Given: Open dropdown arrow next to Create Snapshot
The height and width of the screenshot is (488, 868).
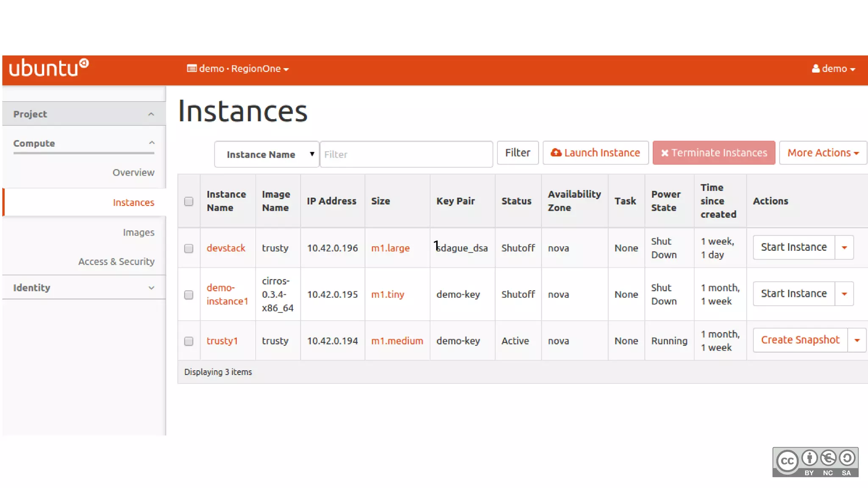Looking at the screenshot, I should pyautogui.click(x=857, y=340).
